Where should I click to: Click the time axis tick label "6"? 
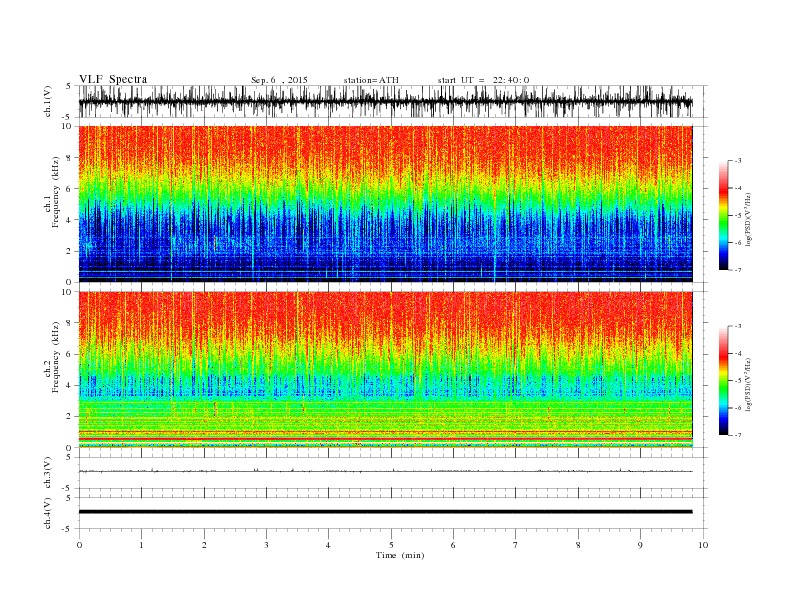click(x=453, y=545)
